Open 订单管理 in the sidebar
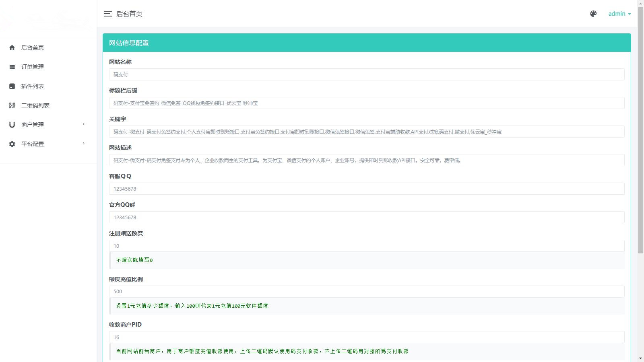This screenshot has height=362, width=644. point(33,67)
